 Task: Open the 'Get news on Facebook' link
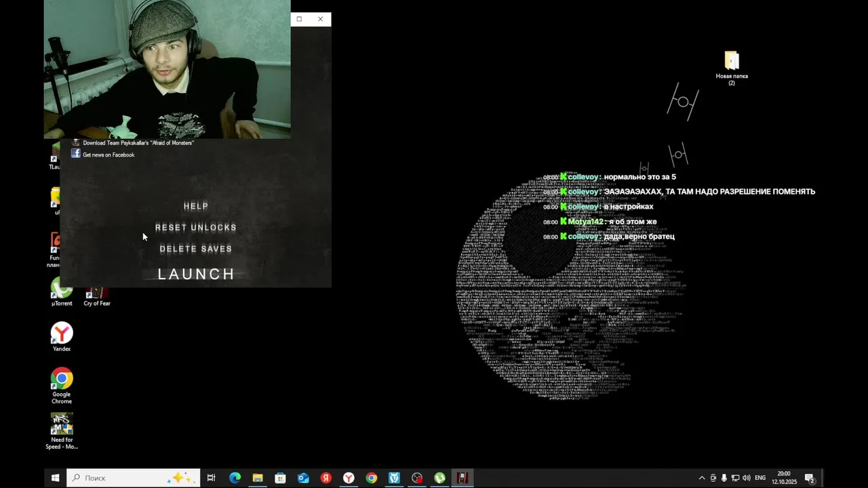point(108,155)
